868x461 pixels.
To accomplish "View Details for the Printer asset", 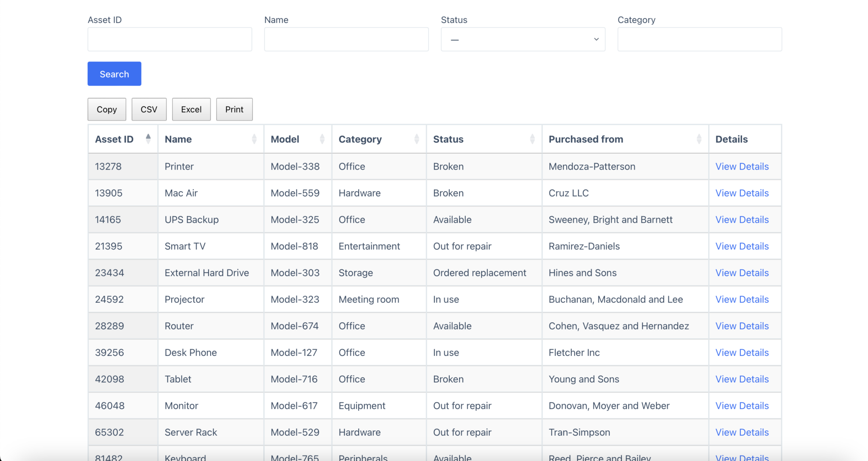I will click(x=742, y=167).
